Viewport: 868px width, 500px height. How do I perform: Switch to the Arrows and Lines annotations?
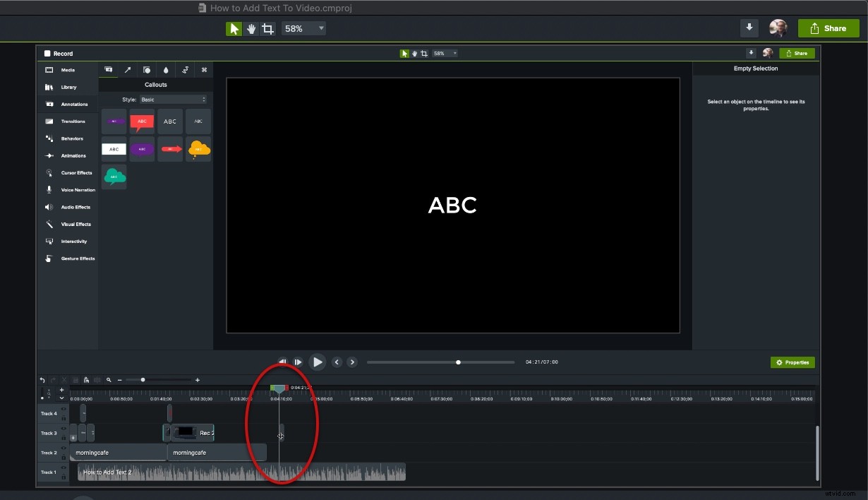pyautogui.click(x=128, y=70)
